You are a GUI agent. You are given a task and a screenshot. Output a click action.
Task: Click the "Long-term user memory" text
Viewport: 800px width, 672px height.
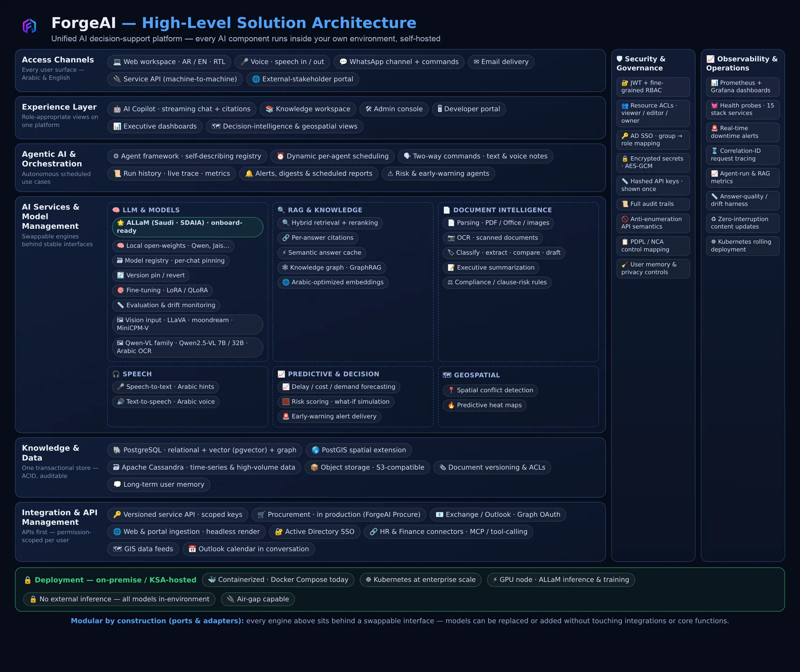coord(164,485)
